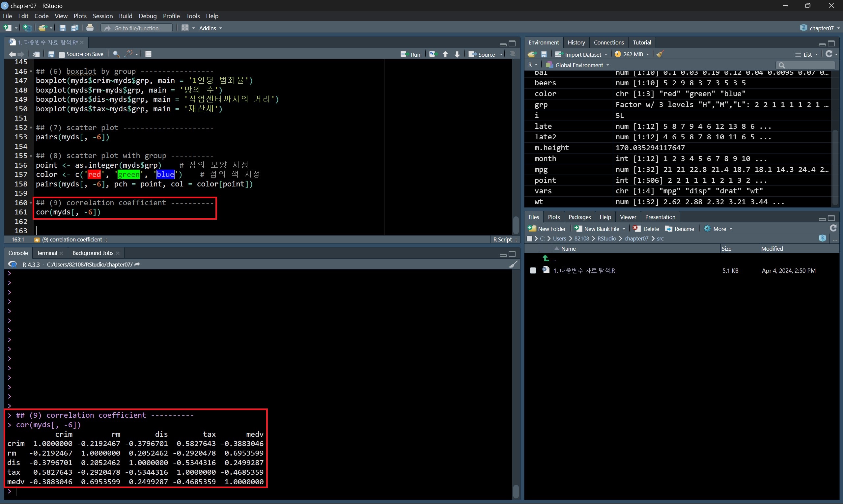
Task: Click the chapter07 folder in breadcrumb path
Action: [x=636, y=239]
